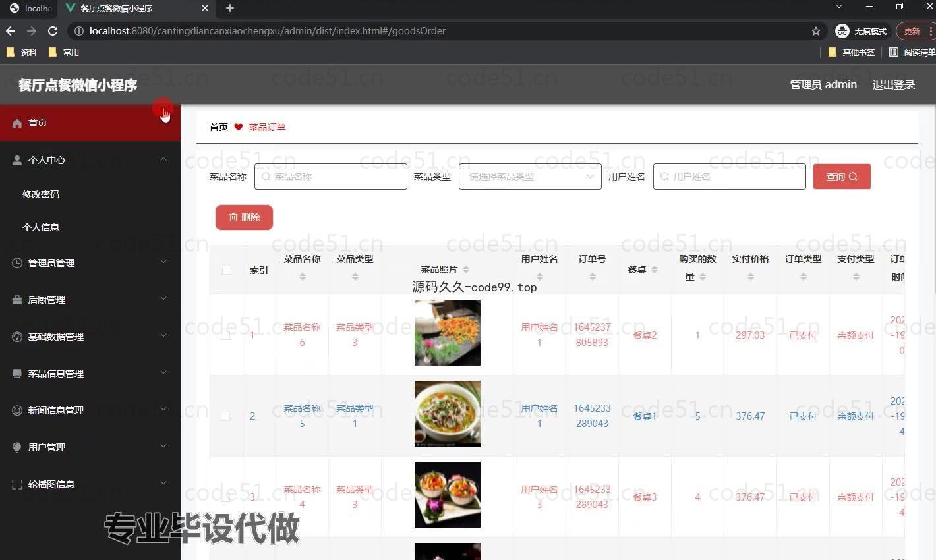936x560 pixels.
Task: Expand 后厨管理 sidebar menu
Action: (x=90, y=300)
